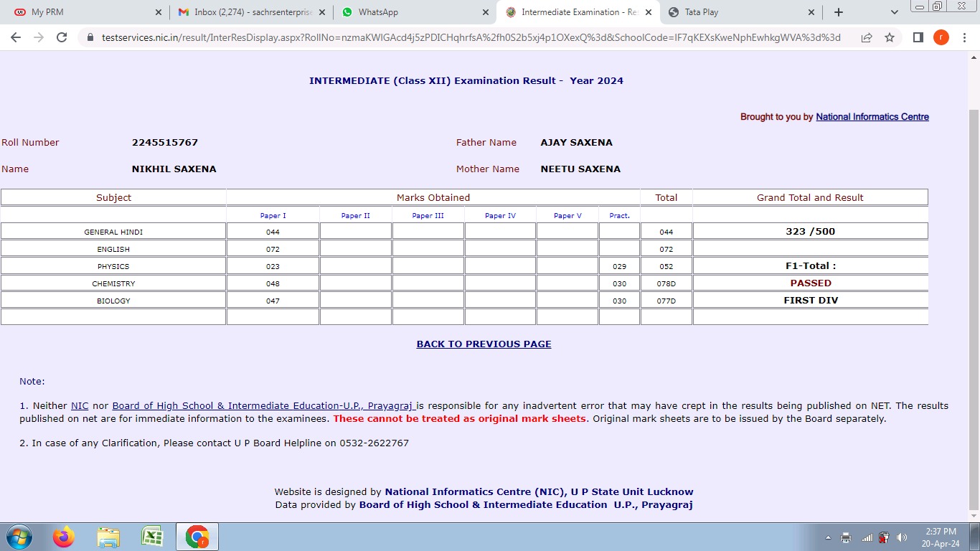Screen dimensions: 980x551
Task: Click ENGLISH subject cell
Action: pyautogui.click(x=113, y=249)
